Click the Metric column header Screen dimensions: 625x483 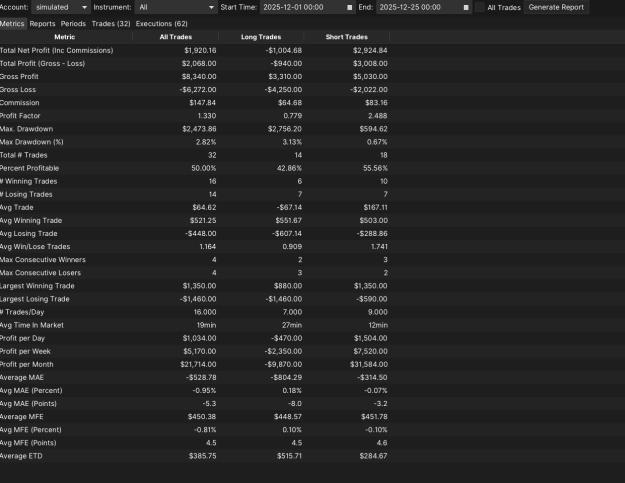click(x=65, y=37)
